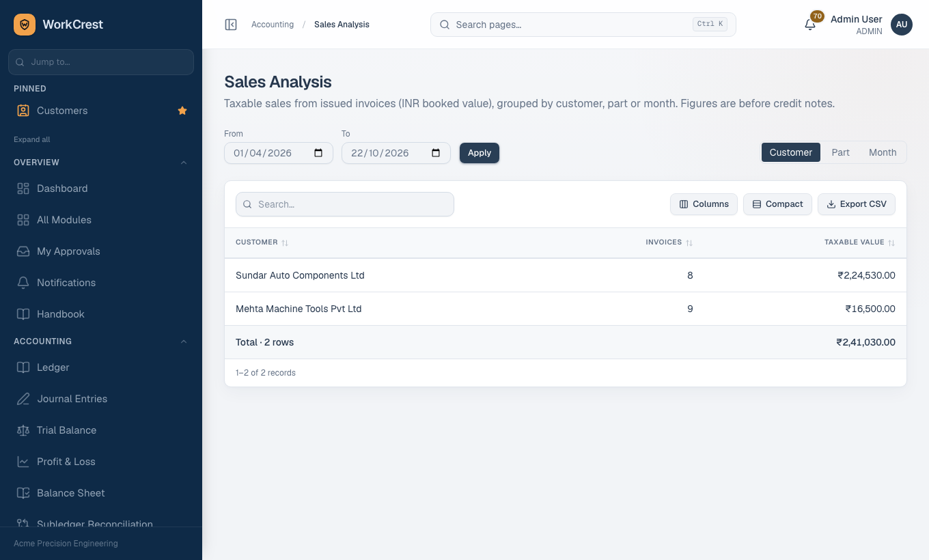Open the Ledger page

coord(101,367)
